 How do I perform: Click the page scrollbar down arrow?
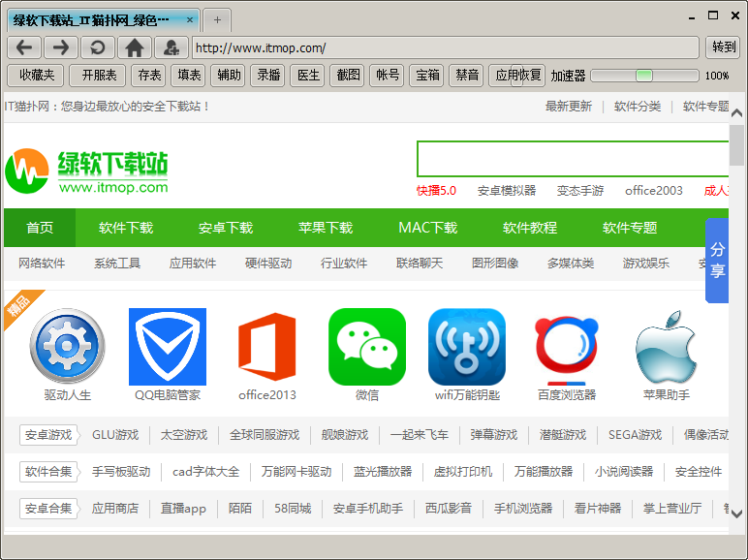pos(737,513)
